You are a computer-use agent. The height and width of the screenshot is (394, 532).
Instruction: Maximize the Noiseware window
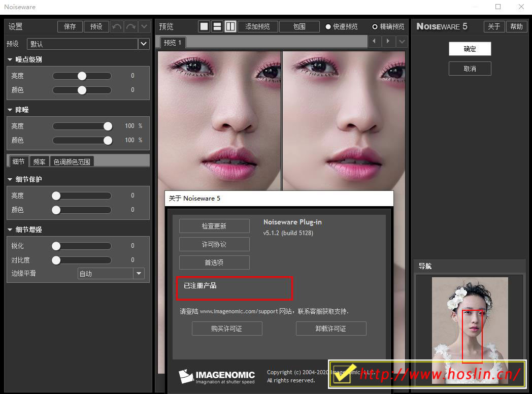point(498,7)
